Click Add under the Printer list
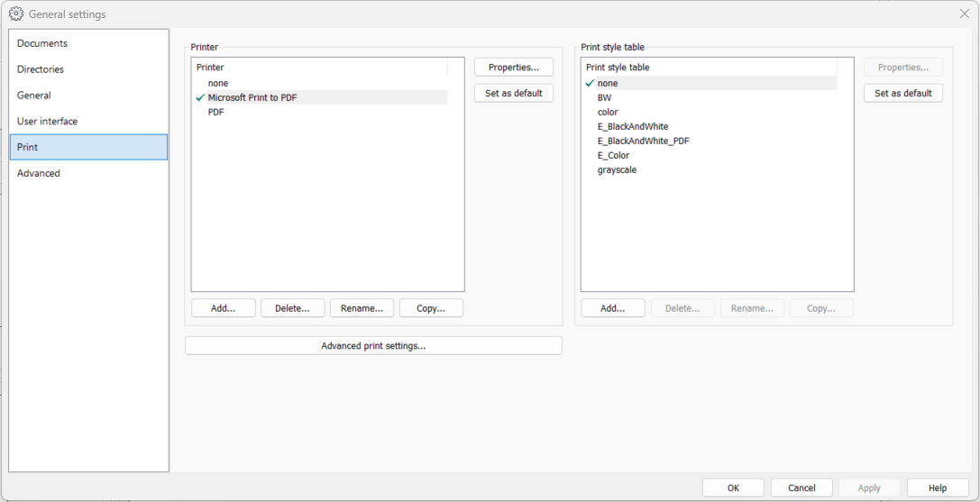 pyautogui.click(x=223, y=308)
